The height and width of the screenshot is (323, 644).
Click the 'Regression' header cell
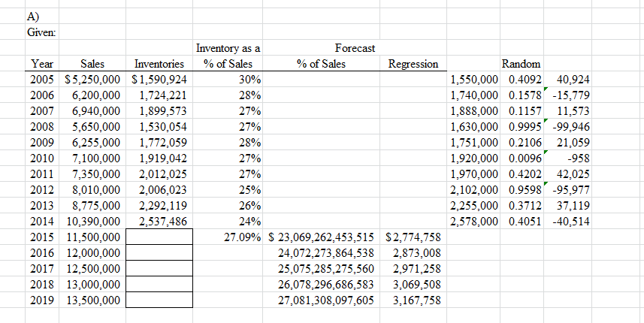[413, 64]
